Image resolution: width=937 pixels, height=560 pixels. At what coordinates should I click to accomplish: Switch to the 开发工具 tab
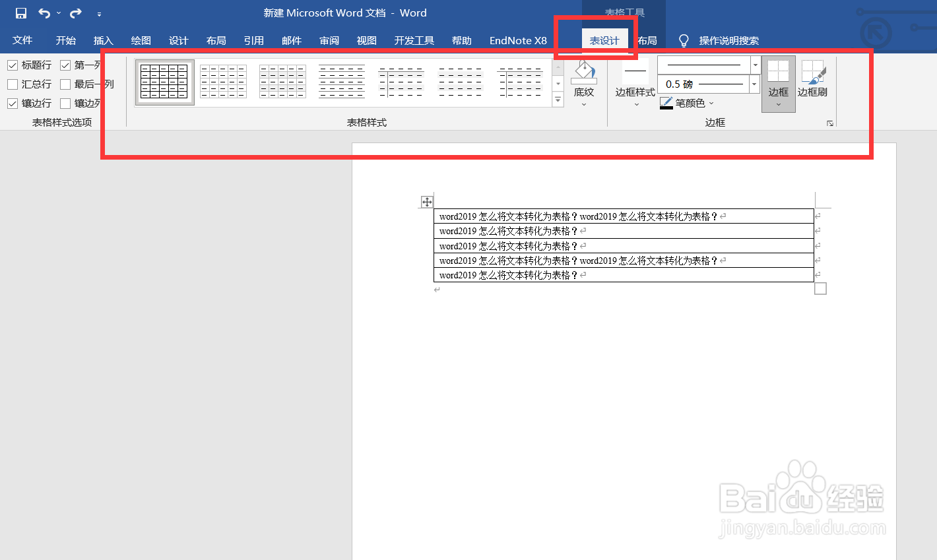pos(414,40)
